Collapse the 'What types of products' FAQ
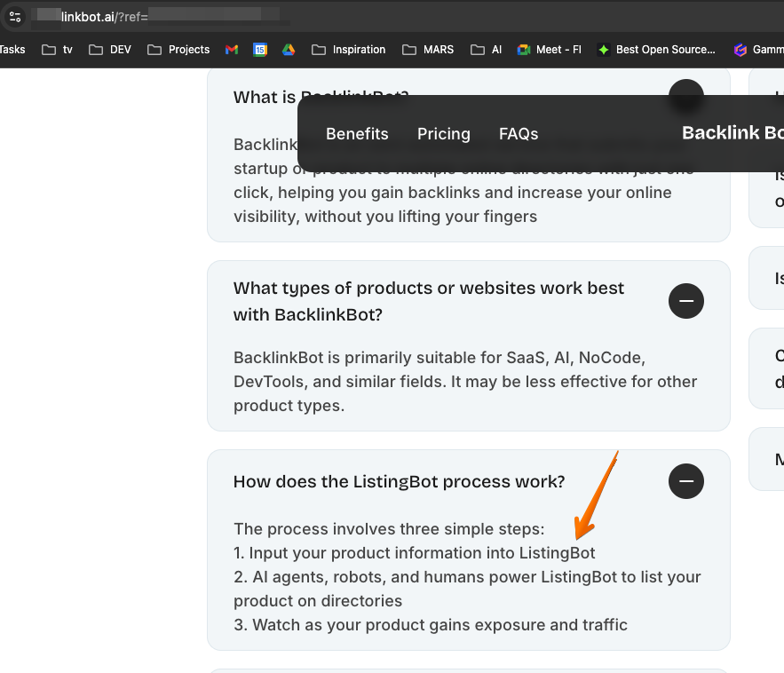784x673 pixels. click(686, 301)
